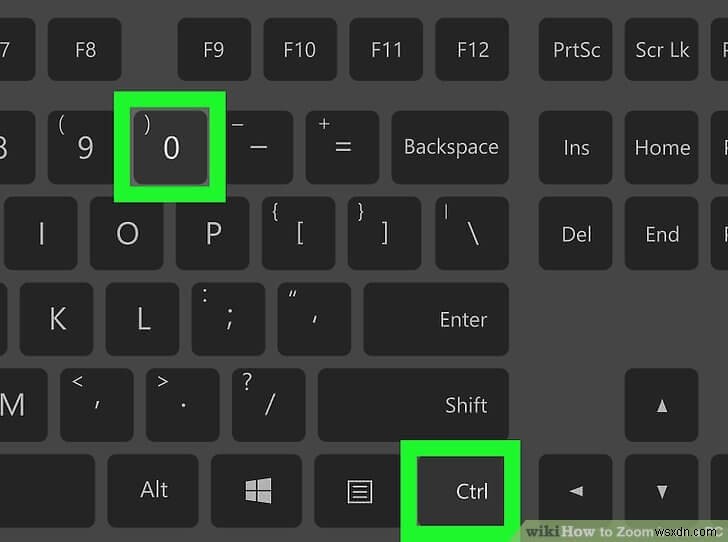Screen dimensions: 728x542
Task: Click the down arrow key
Action: (x=662, y=490)
